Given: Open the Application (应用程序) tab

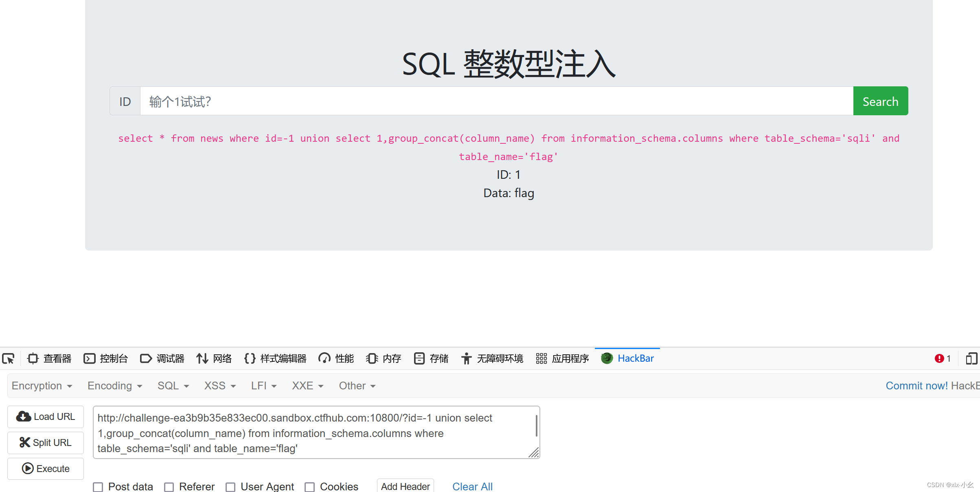Looking at the screenshot, I should 562,358.
